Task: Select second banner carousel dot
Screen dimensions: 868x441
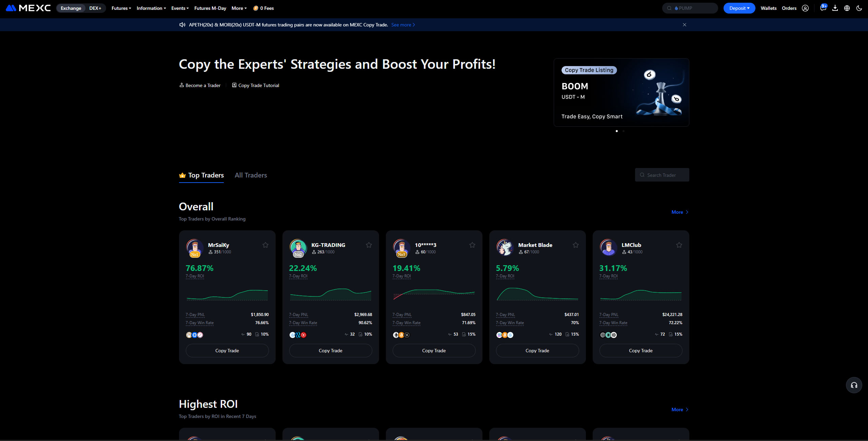Action: pyautogui.click(x=623, y=131)
